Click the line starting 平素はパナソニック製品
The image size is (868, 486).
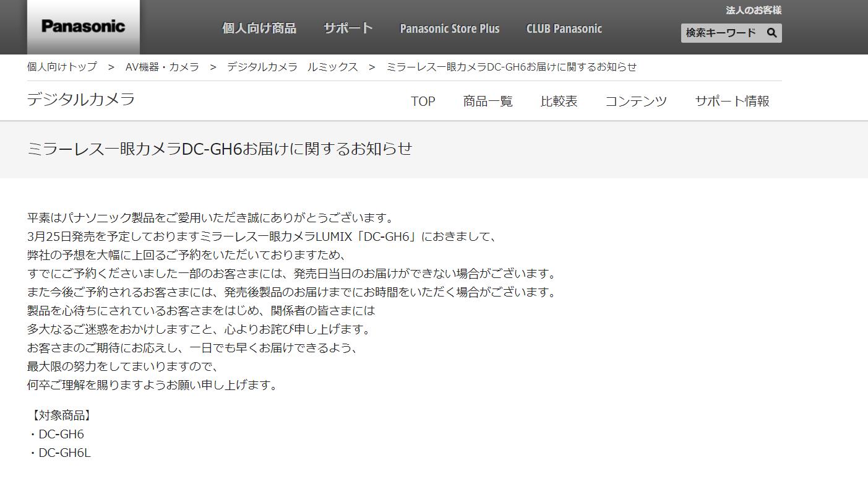coord(210,218)
